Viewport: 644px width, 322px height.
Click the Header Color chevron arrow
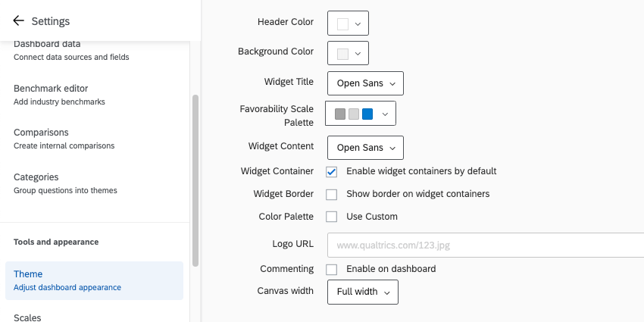click(358, 23)
